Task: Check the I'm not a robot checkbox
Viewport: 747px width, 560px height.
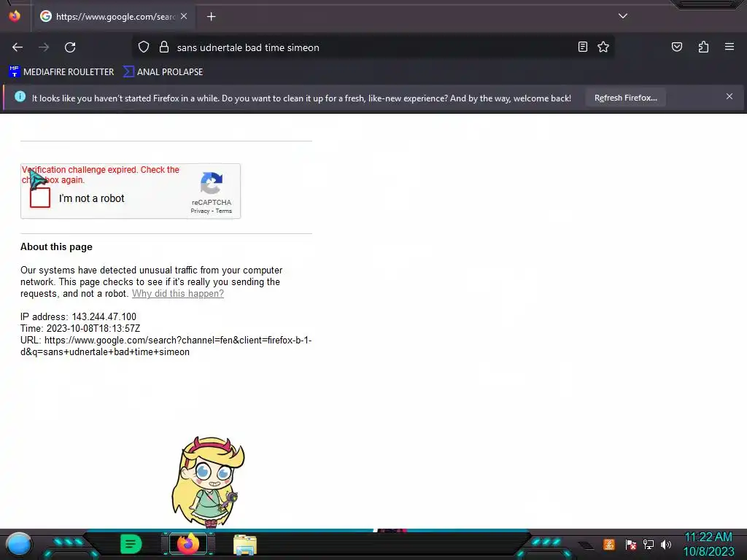Action: coord(40,198)
